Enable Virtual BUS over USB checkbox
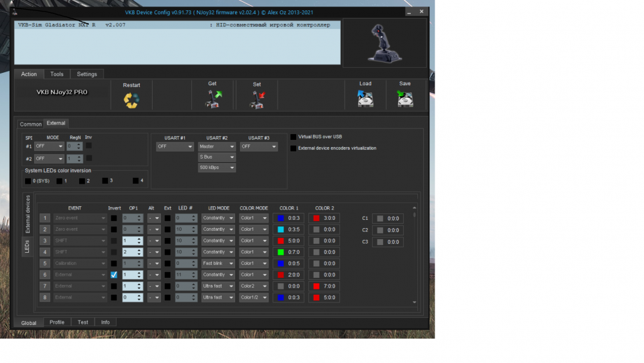Screen dimensions: 644x363 [294, 137]
